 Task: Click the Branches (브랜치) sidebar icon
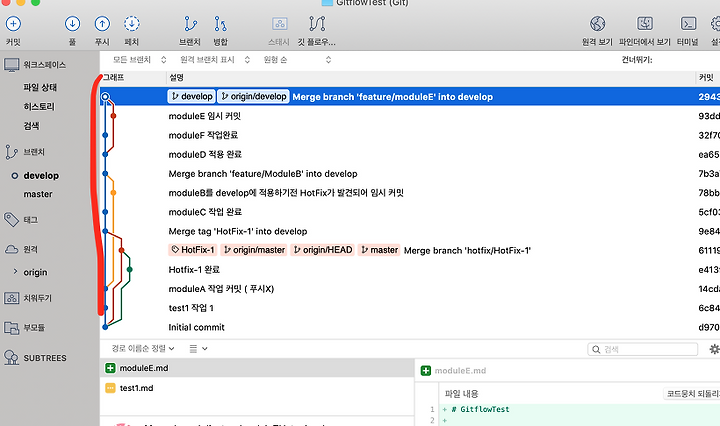point(11,152)
